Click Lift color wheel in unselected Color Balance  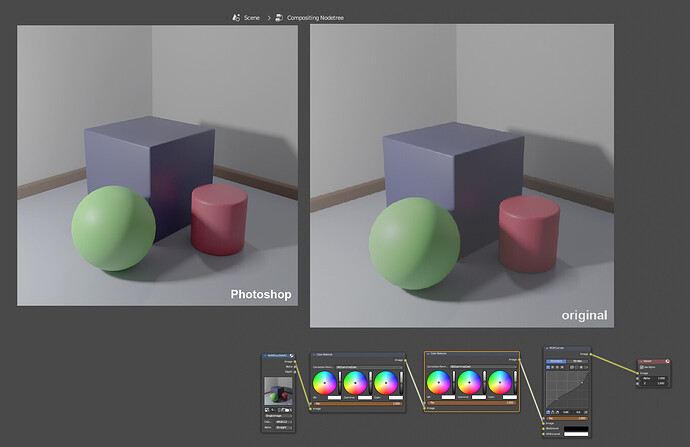tap(325, 383)
